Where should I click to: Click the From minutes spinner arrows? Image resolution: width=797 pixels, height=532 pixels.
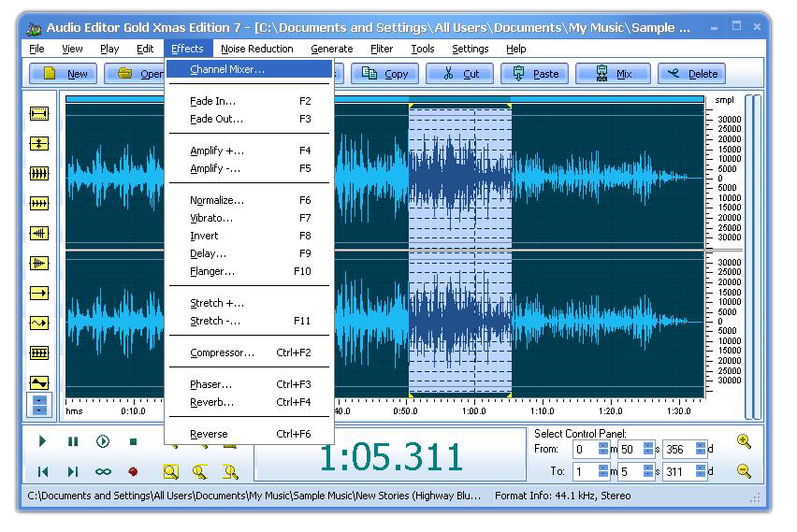[x=603, y=449]
